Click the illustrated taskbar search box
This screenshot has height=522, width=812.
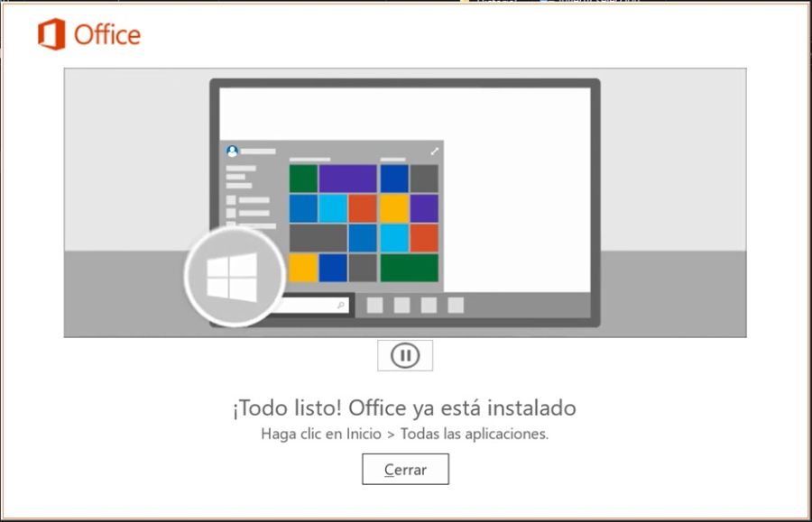pos(315,306)
